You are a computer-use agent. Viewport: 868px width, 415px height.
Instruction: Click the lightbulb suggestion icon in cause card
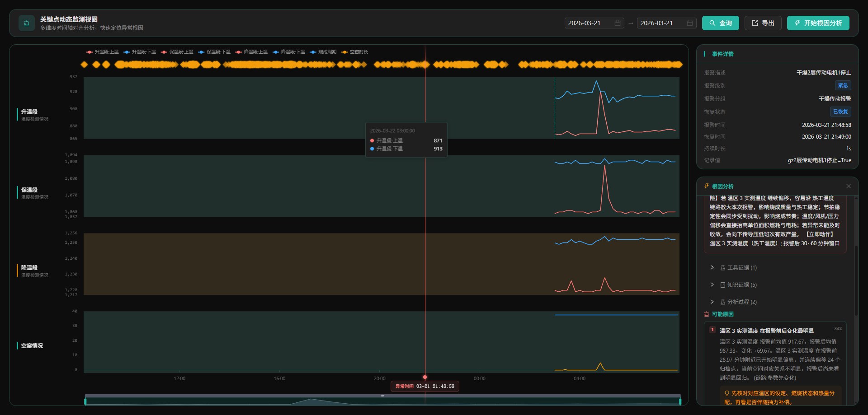coord(727,393)
